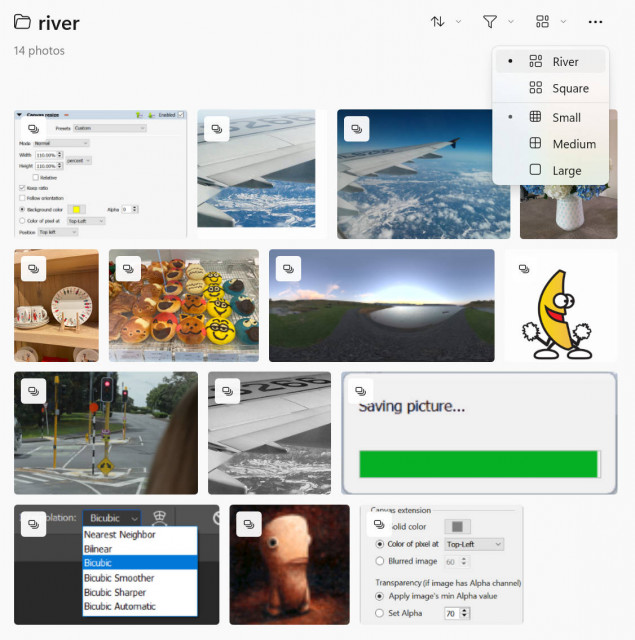Click the "14 photos" count text
This screenshot has width=635, height=640.
39,51
